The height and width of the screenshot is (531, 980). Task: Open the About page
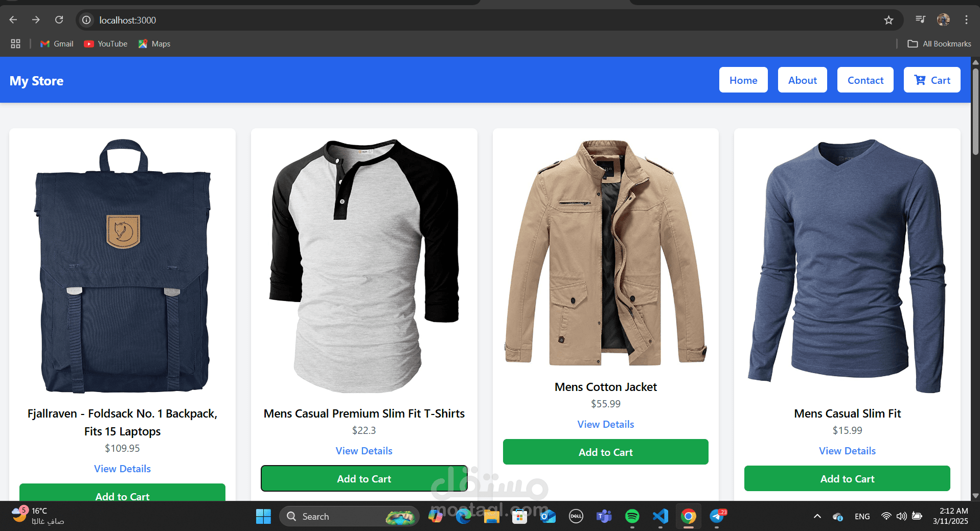802,80
